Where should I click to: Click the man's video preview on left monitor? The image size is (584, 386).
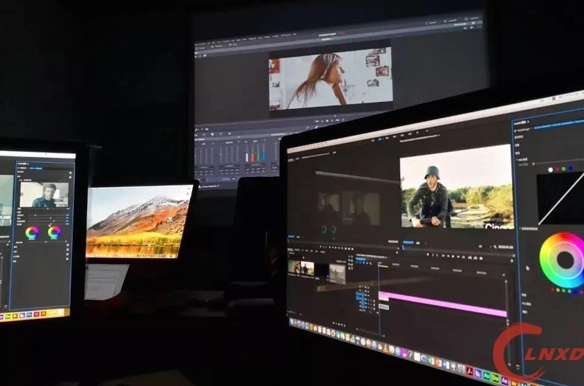pyautogui.click(x=44, y=195)
